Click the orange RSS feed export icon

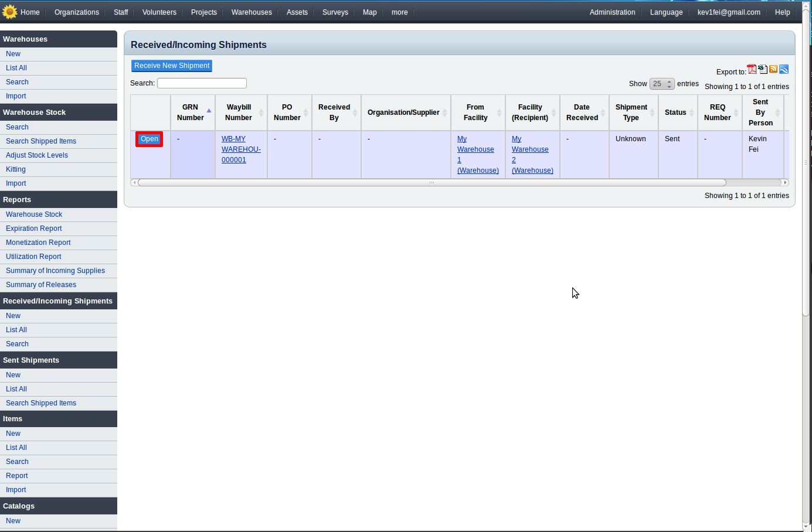click(x=773, y=70)
